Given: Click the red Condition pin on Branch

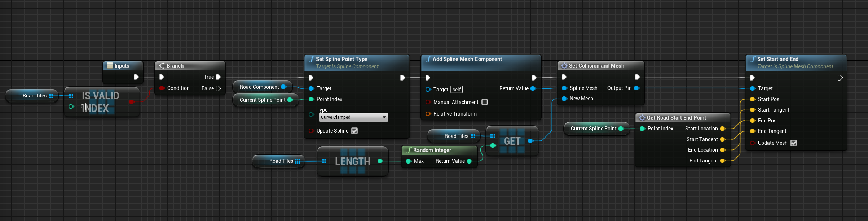Looking at the screenshot, I should point(162,88).
